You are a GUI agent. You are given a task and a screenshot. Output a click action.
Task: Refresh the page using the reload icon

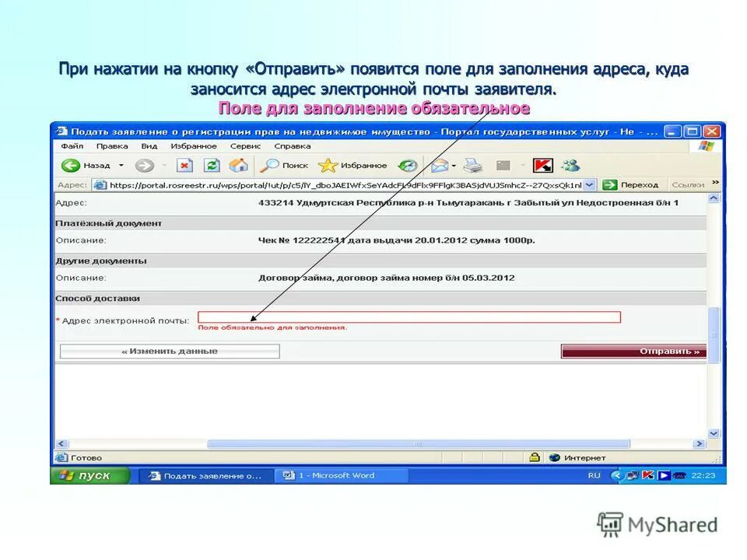210,165
